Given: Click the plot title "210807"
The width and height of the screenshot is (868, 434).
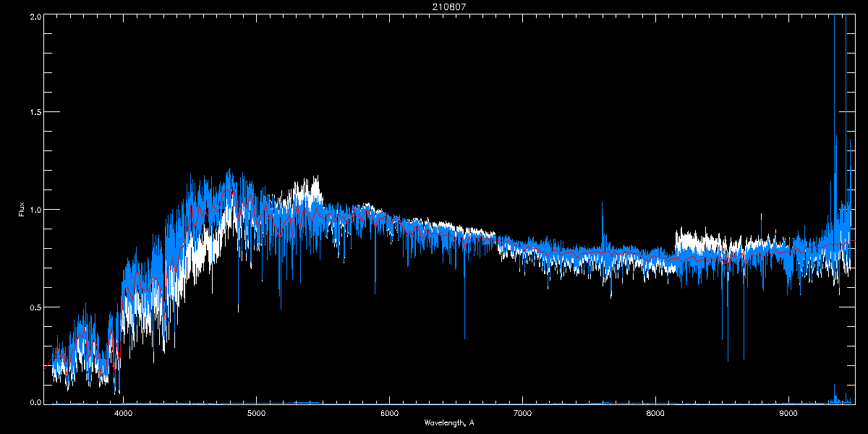Looking at the screenshot, I should pos(448,7).
